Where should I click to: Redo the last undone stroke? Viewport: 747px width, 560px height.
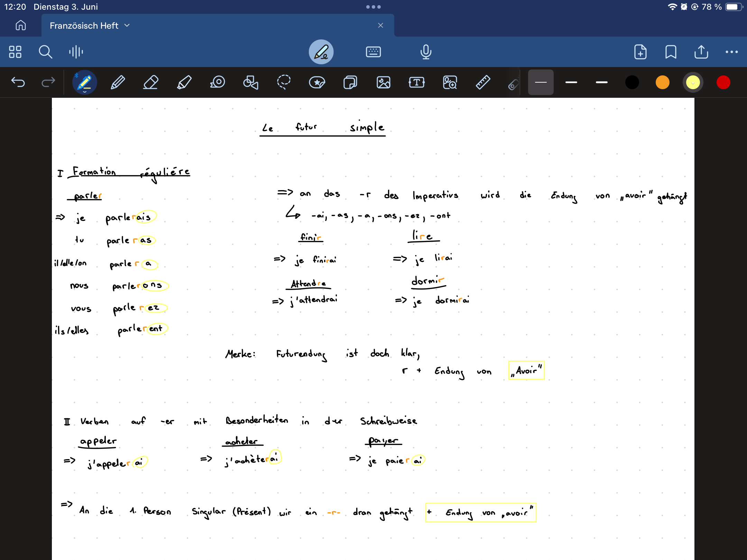pyautogui.click(x=48, y=82)
